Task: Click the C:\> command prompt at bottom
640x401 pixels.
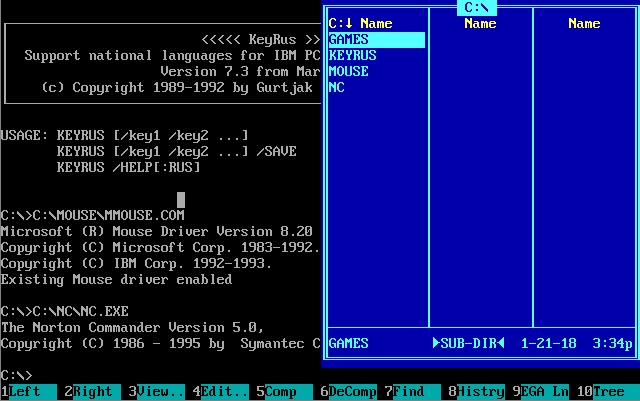Action: click(x=16, y=375)
